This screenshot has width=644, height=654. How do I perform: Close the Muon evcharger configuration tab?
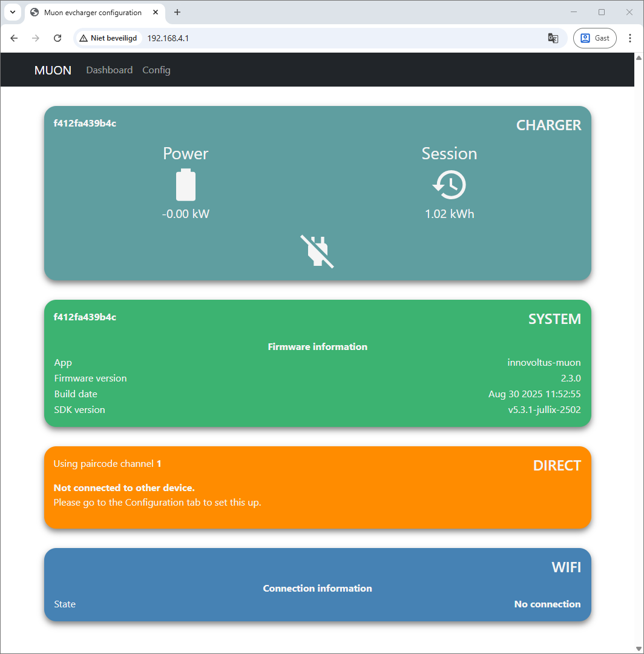tap(156, 12)
